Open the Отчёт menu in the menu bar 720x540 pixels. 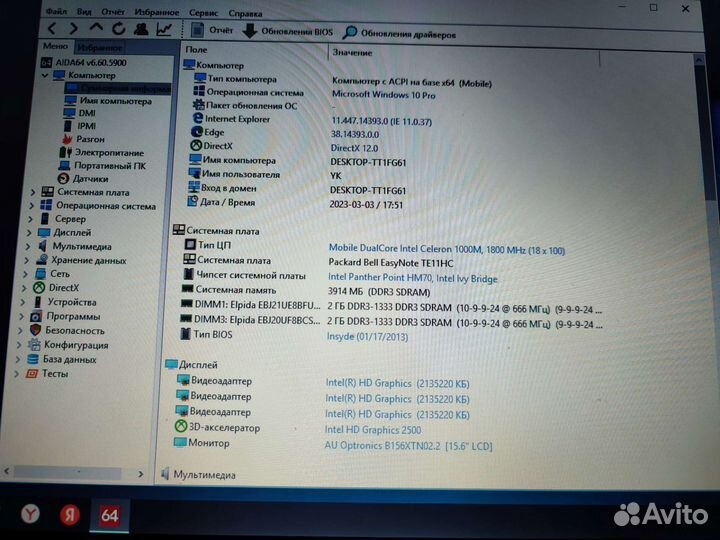click(113, 12)
